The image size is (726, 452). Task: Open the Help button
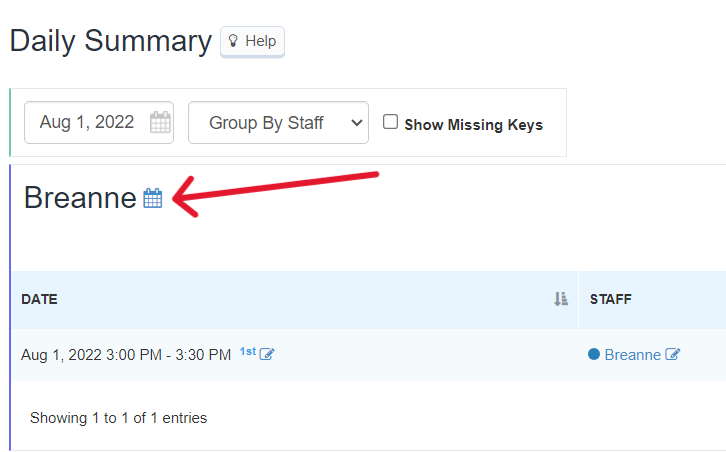[252, 42]
